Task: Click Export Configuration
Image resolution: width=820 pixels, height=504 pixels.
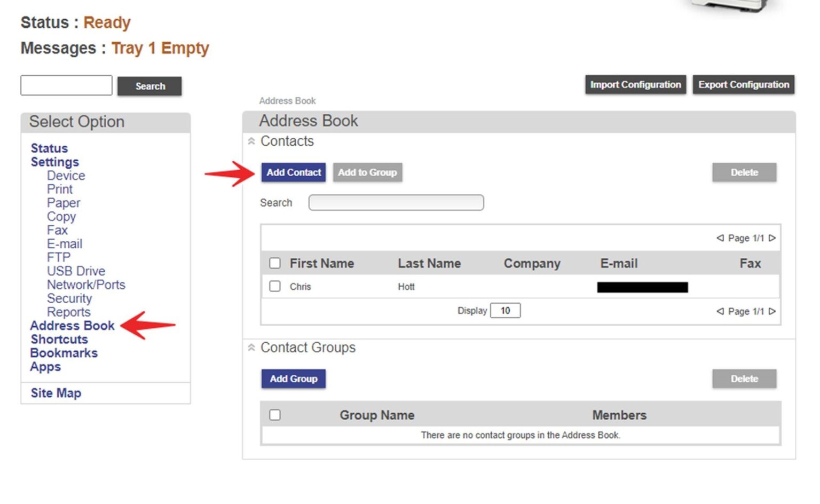Action: (x=743, y=84)
